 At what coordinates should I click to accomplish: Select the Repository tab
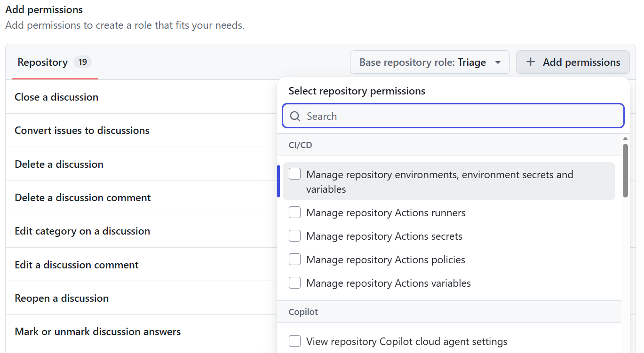[55, 62]
